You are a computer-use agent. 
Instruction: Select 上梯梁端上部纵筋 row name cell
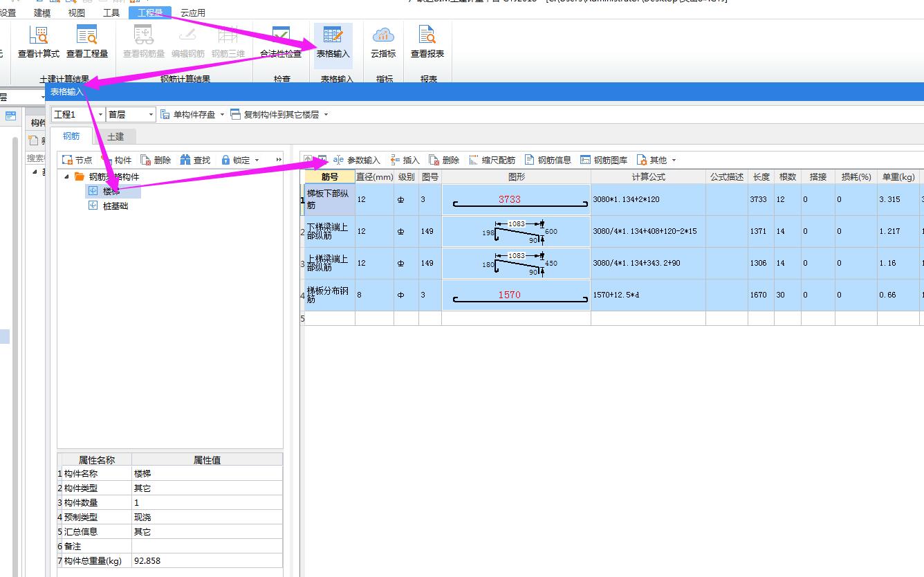point(330,263)
